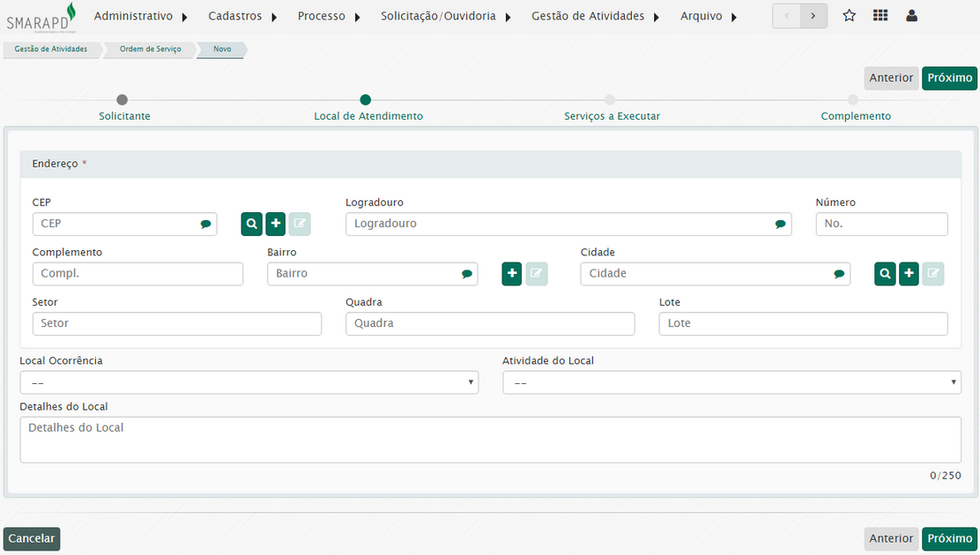
Task: Open the Local Ocorrência dropdown
Action: [x=249, y=382]
